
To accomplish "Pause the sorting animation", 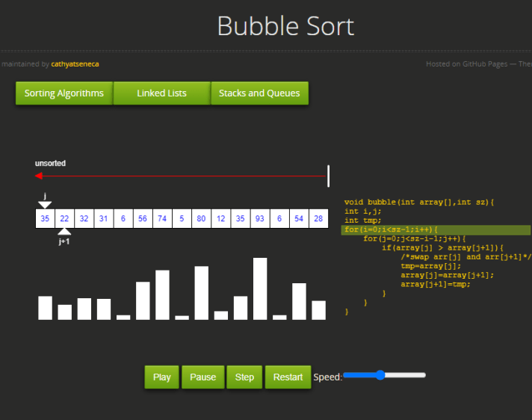I will tap(202, 377).
